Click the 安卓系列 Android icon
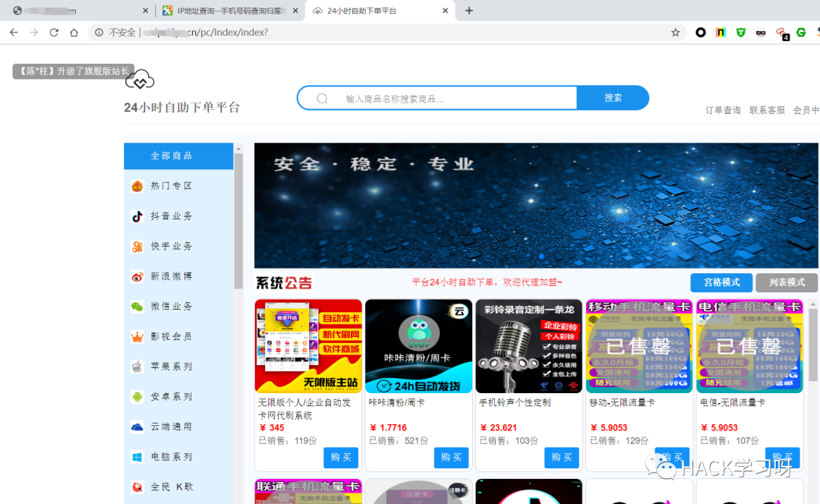 (x=137, y=397)
